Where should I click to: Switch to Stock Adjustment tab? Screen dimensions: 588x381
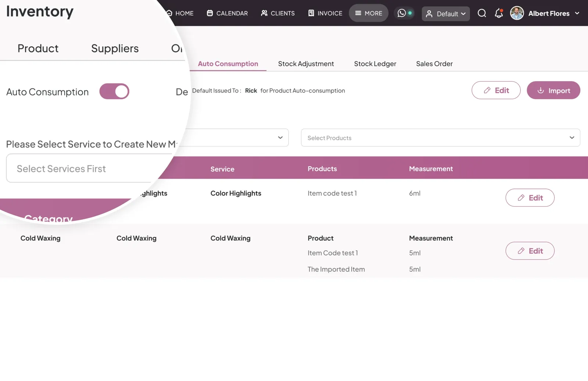coord(306,64)
